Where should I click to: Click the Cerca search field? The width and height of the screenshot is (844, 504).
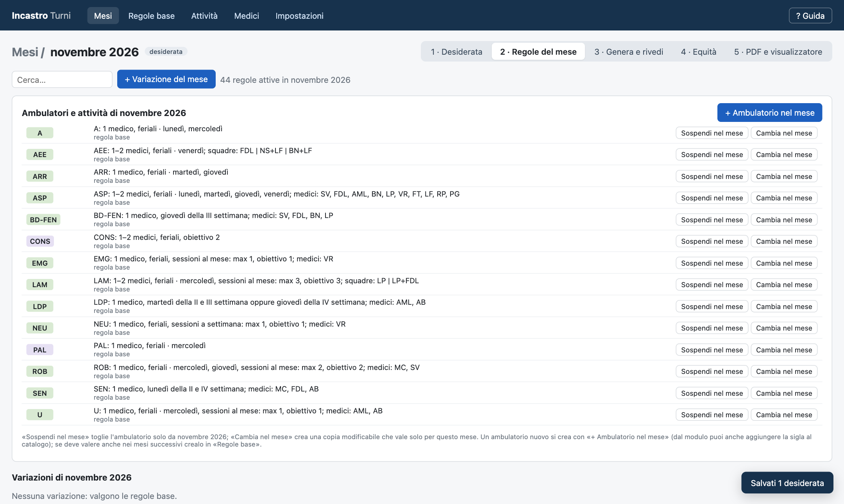click(62, 80)
